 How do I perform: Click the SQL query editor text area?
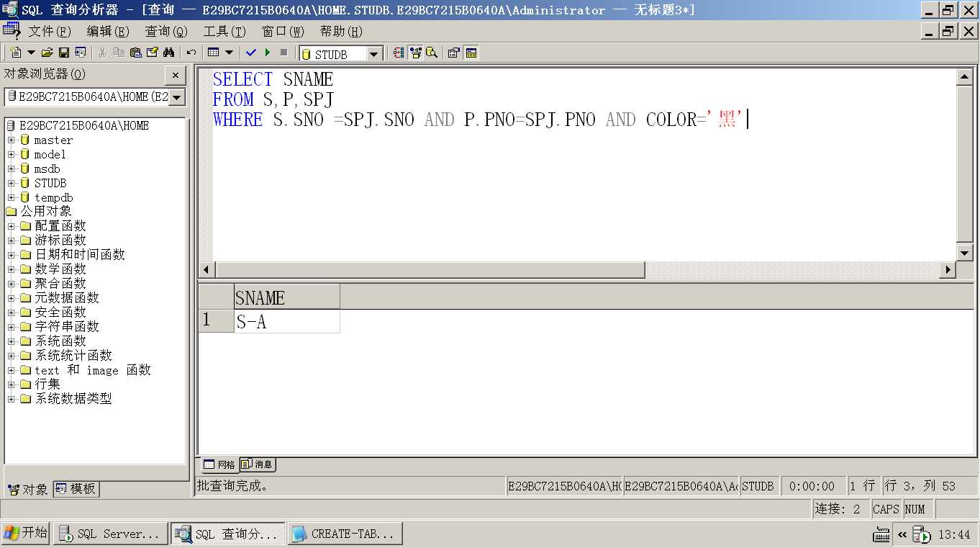click(x=584, y=165)
